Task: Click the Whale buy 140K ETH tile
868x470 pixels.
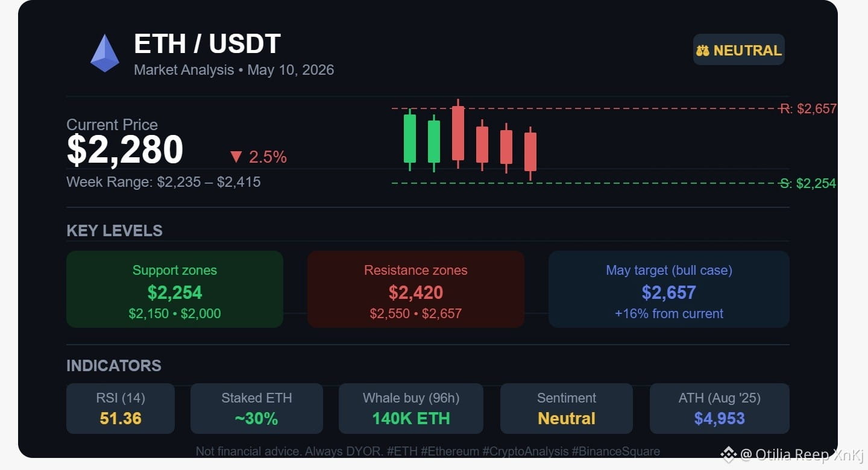Action: 411,409
